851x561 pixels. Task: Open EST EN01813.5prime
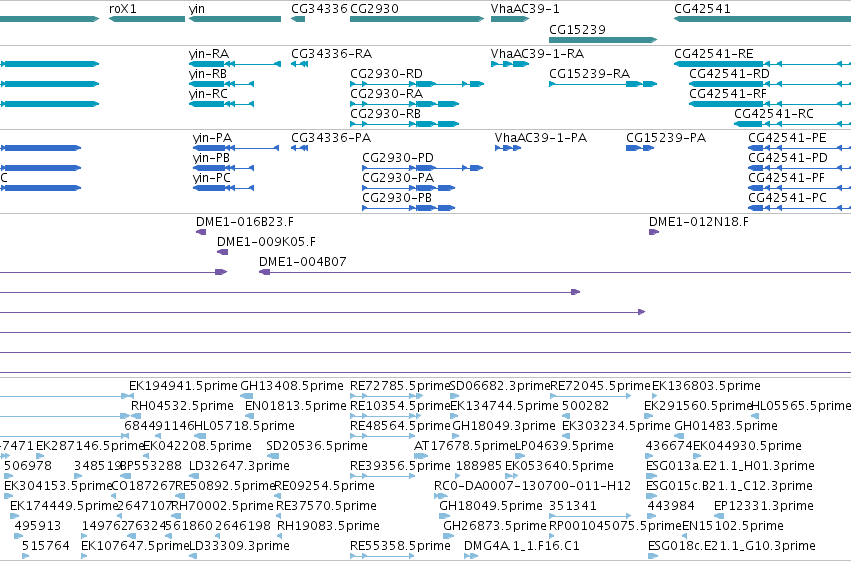point(296,406)
